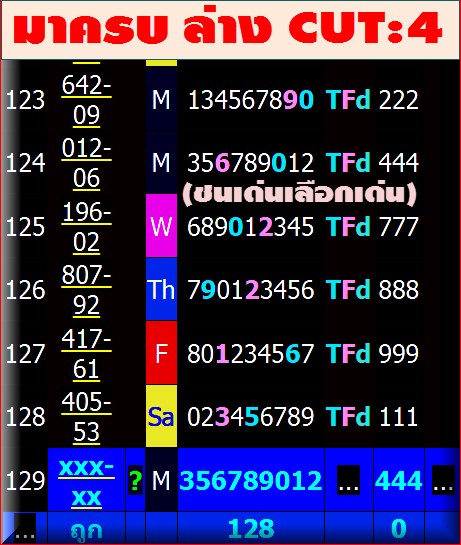Select row number 124
461x545 pixels.
click(x=25, y=163)
